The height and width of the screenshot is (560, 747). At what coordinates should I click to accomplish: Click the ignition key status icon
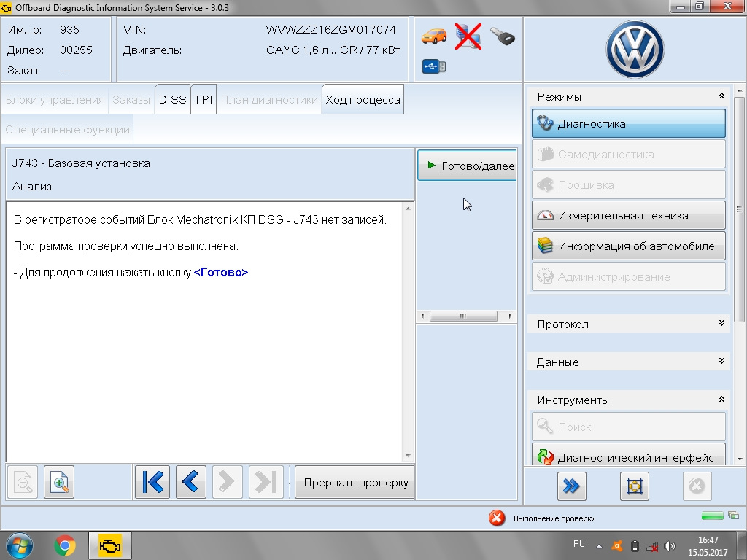coord(503,36)
